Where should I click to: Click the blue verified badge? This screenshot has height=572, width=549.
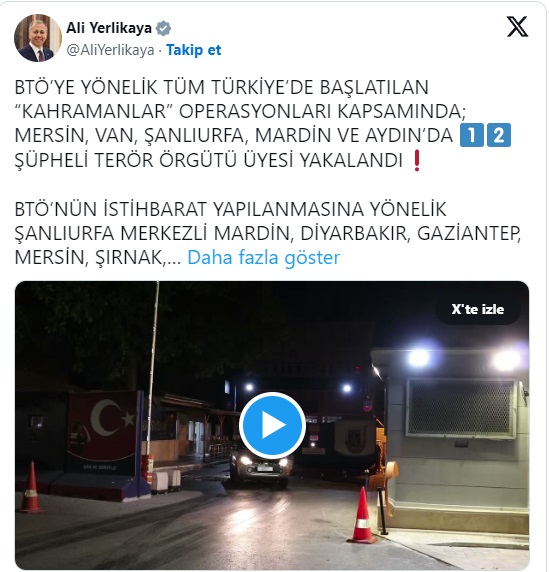tap(163, 28)
